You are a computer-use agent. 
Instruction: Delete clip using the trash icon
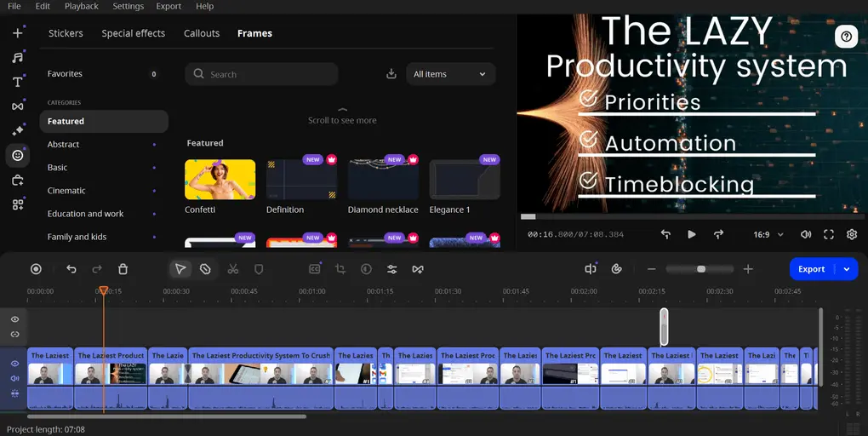point(123,269)
